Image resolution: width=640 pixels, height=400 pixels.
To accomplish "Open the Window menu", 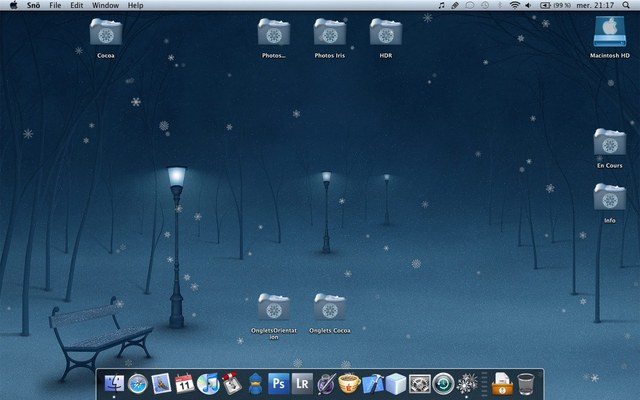I will click(105, 5).
